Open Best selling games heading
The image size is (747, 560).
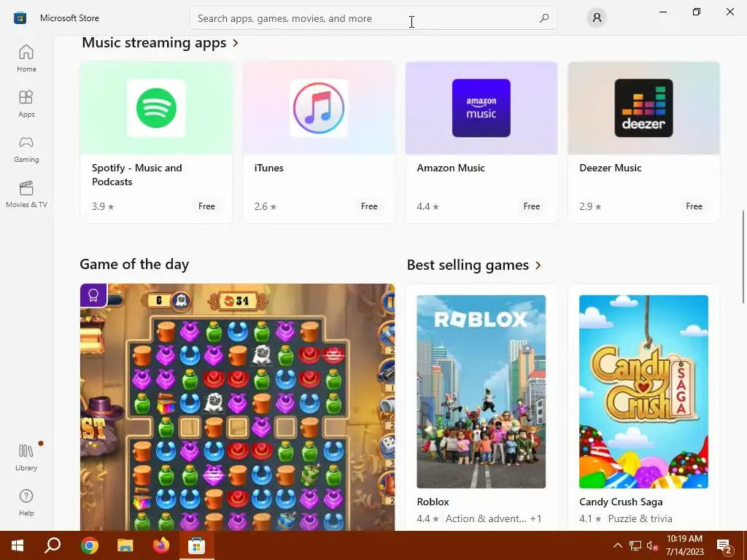coord(468,265)
